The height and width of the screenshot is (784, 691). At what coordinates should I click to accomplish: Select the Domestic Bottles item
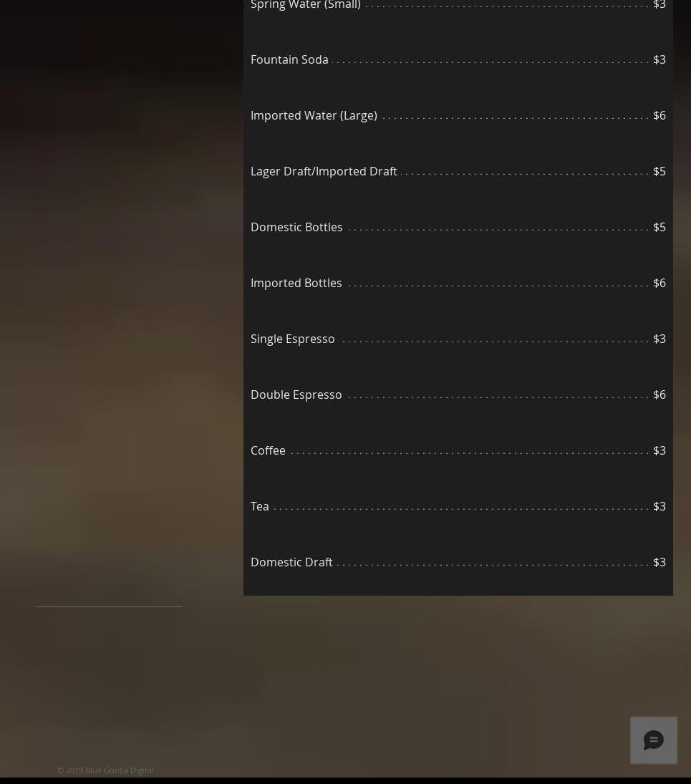coord(296,227)
